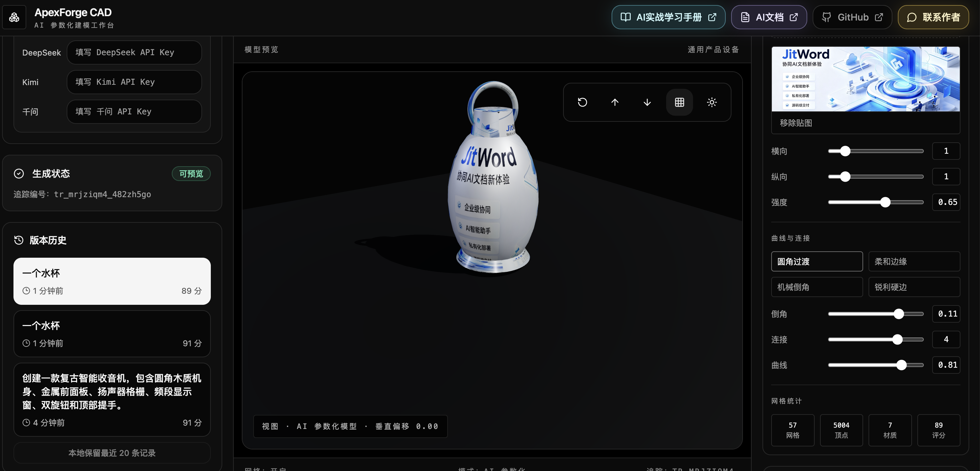This screenshot has width=980, height=471.
Task: Click the 移除贴图 button
Action: coord(796,123)
